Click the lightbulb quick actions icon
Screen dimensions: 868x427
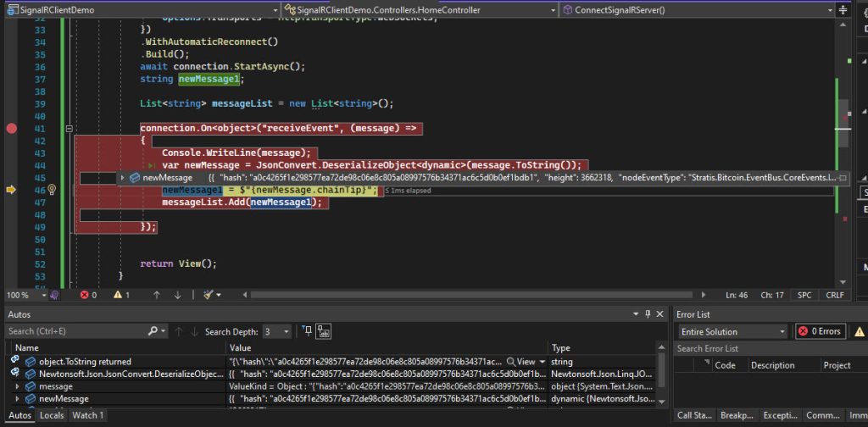51,191
